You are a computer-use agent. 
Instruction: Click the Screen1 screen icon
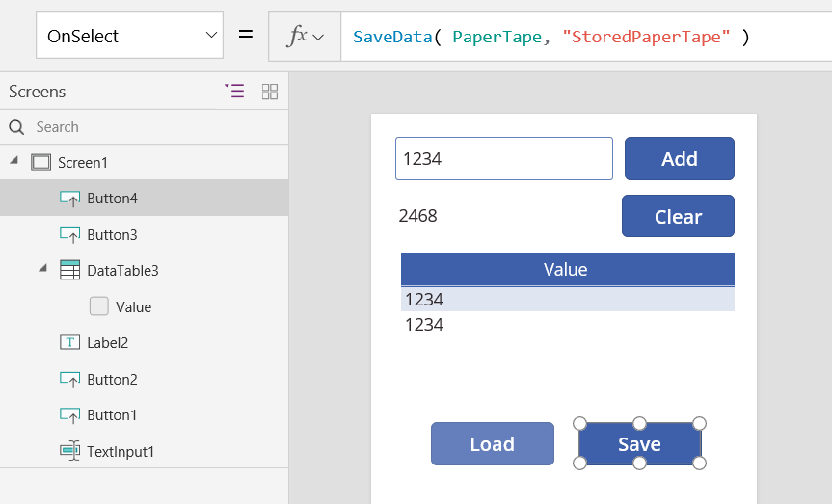tap(40, 162)
